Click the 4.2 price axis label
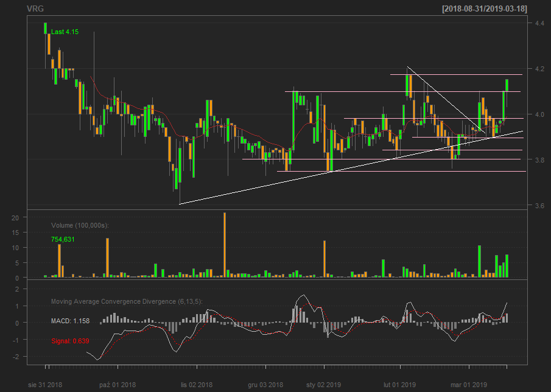551x392 pixels. (539, 69)
